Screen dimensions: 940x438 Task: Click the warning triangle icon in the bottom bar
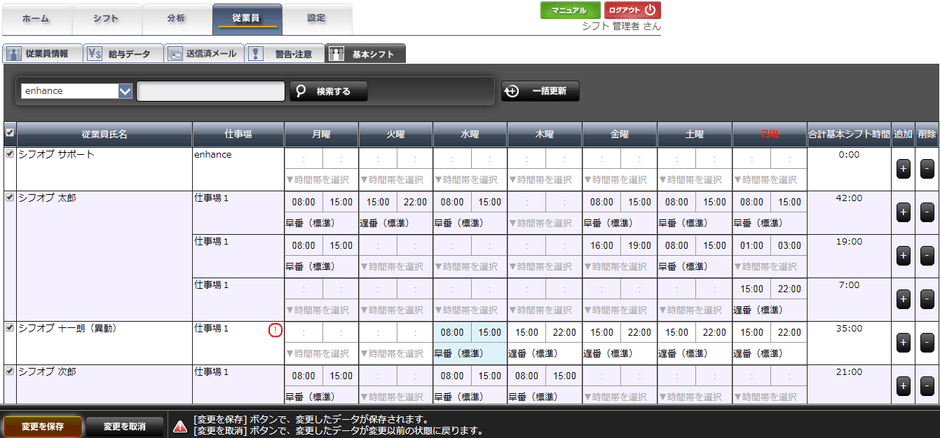point(180,427)
